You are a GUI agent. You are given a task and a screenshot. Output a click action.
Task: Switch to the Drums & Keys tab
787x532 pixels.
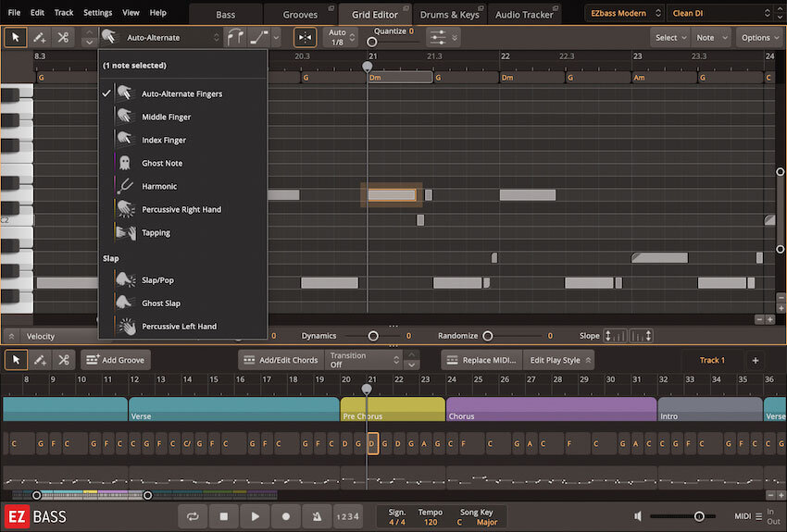(448, 14)
